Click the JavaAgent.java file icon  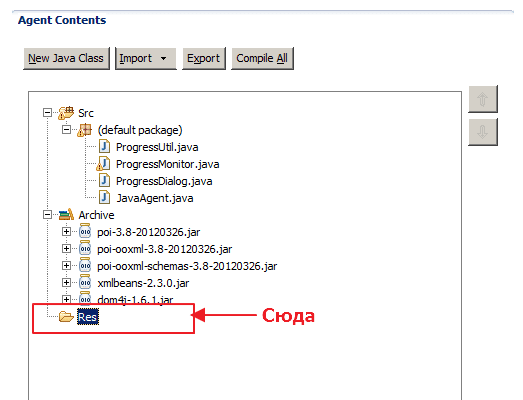pyautogui.click(x=104, y=198)
